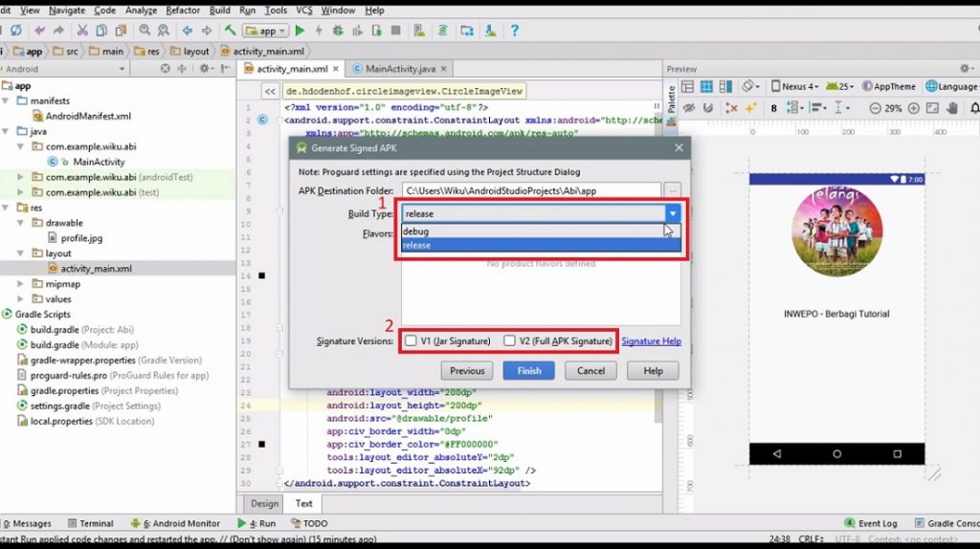Open the Build menu
The height and width of the screenshot is (549, 980).
219,10
